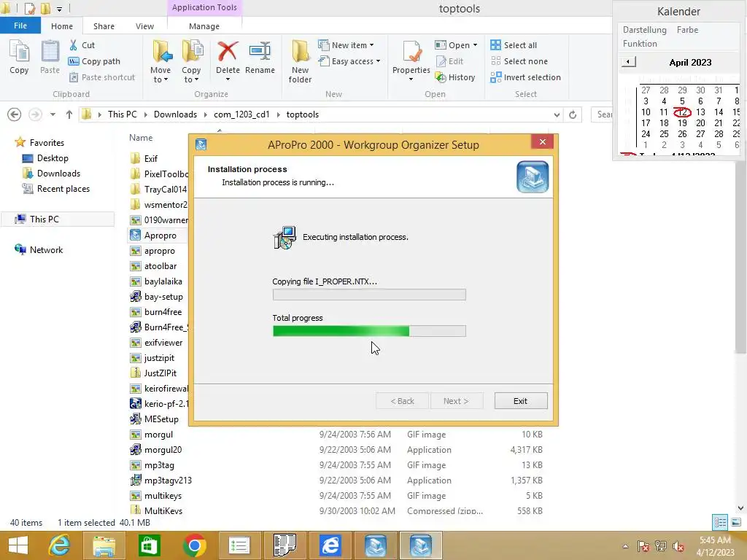Click the Action Center flag tray icon
The width and height of the screenshot is (747, 560).
point(643,546)
